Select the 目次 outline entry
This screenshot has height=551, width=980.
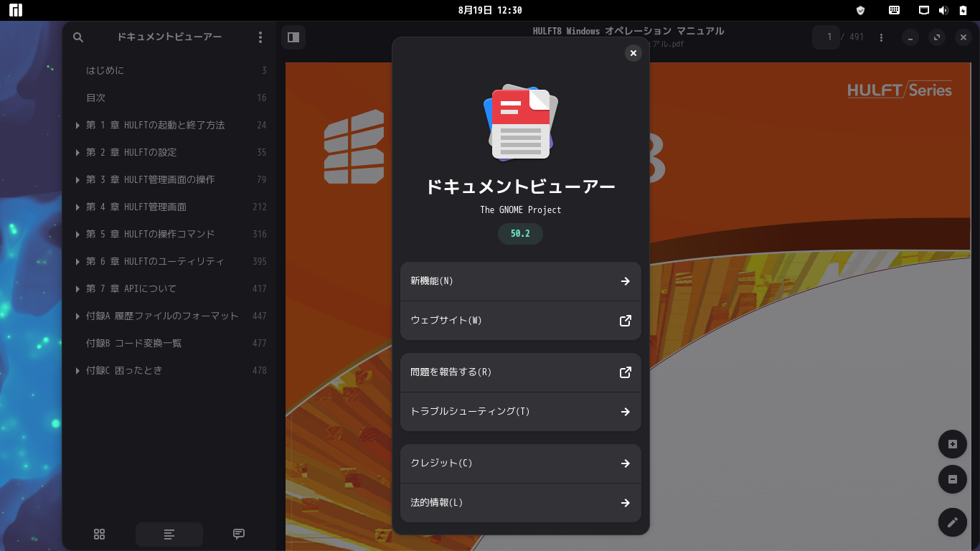169,98
